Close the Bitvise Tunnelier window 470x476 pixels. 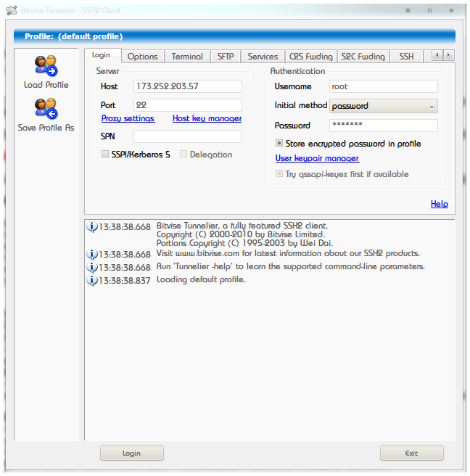pos(451,11)
